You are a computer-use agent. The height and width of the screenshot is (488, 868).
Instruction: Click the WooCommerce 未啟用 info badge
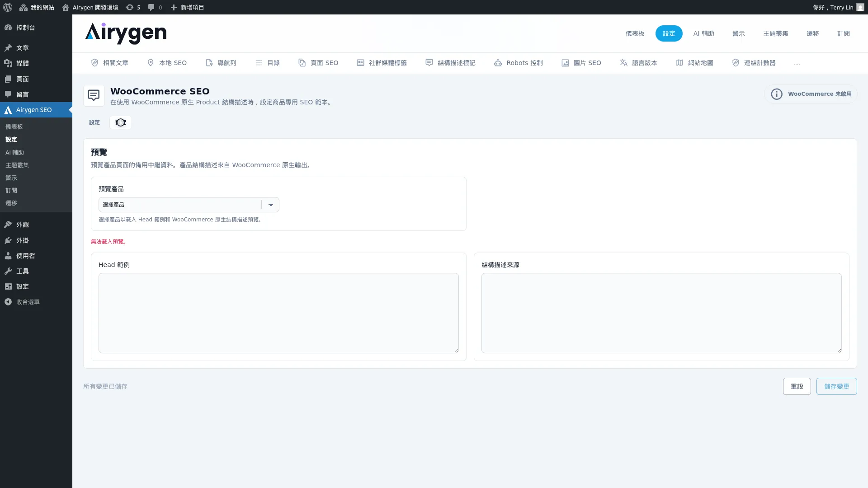811,94
